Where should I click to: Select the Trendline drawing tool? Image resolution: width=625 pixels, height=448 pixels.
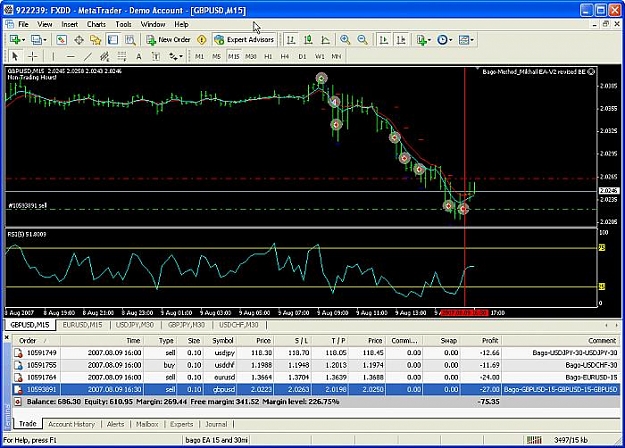click(x=88, y=57)
